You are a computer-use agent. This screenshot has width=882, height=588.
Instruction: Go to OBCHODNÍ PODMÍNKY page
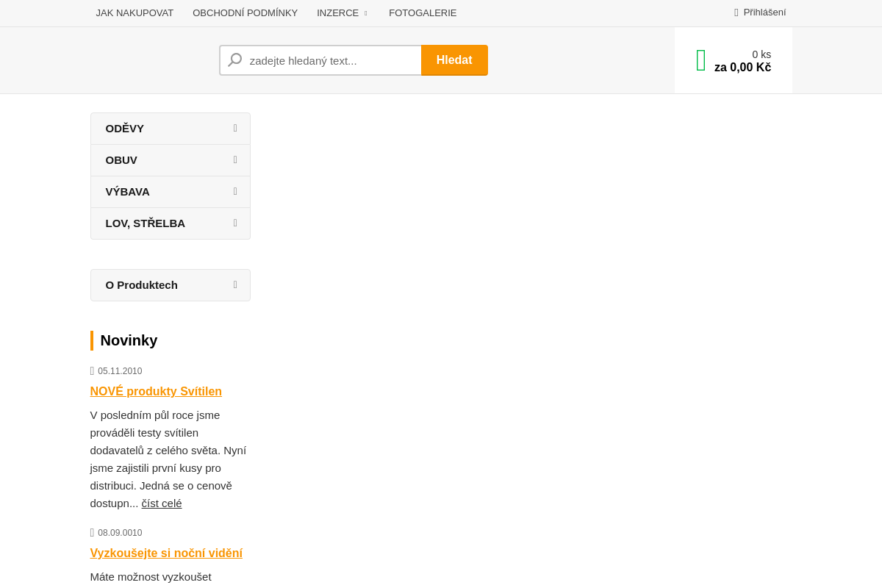pyautogui.click(x=245, y=13)
